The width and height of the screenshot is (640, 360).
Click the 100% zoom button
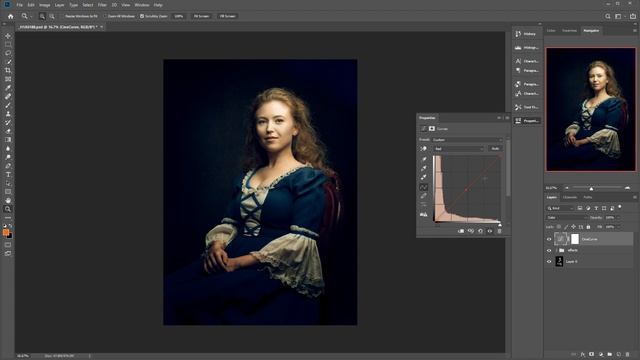(179, 16)
